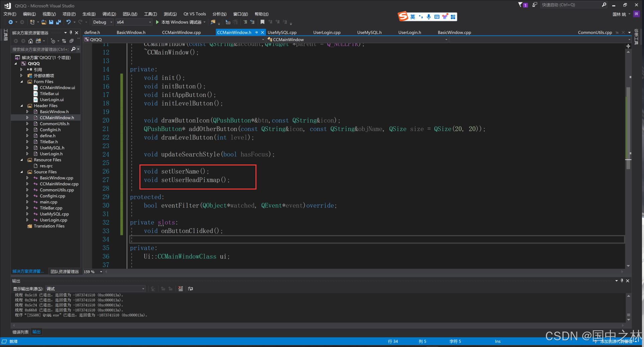
Task: Select TitleBar.ui file
Action: pos(49,94)
